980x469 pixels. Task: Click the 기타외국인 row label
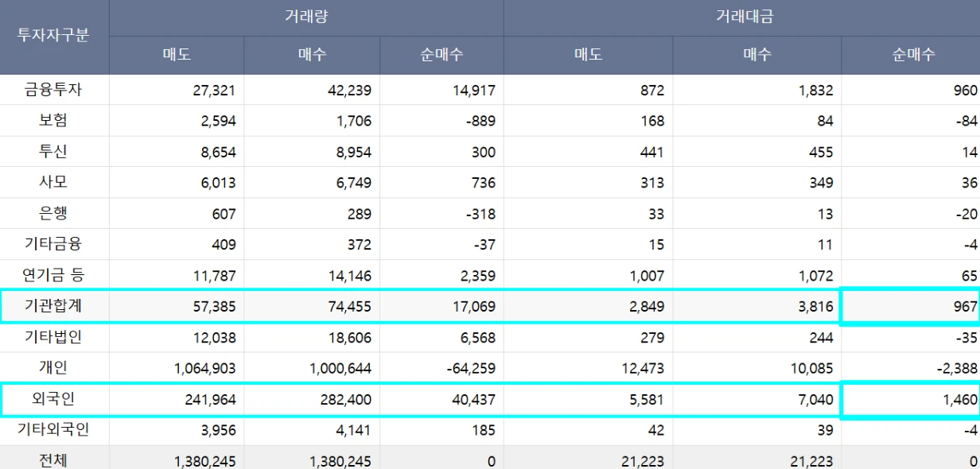(x=53, y=430)
